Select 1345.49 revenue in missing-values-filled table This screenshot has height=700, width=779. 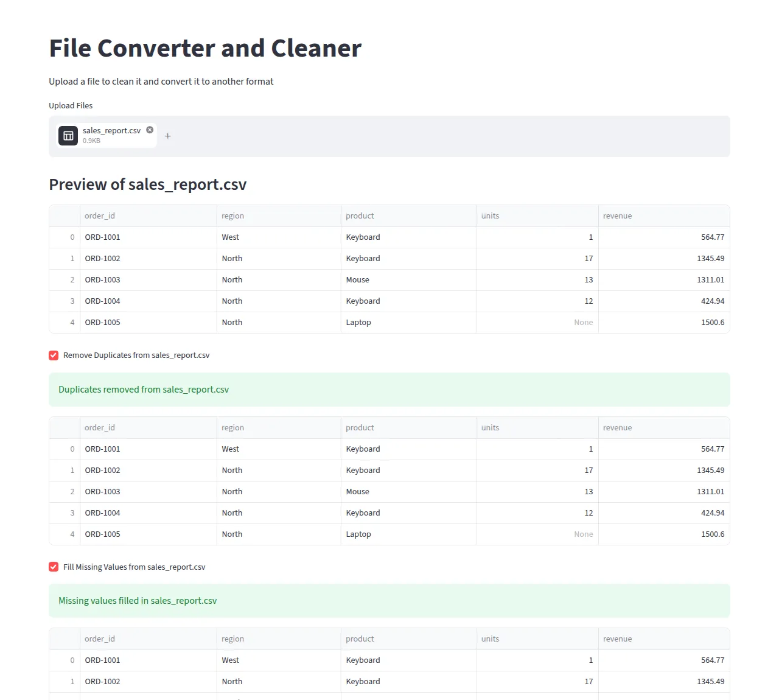point(664,682)
